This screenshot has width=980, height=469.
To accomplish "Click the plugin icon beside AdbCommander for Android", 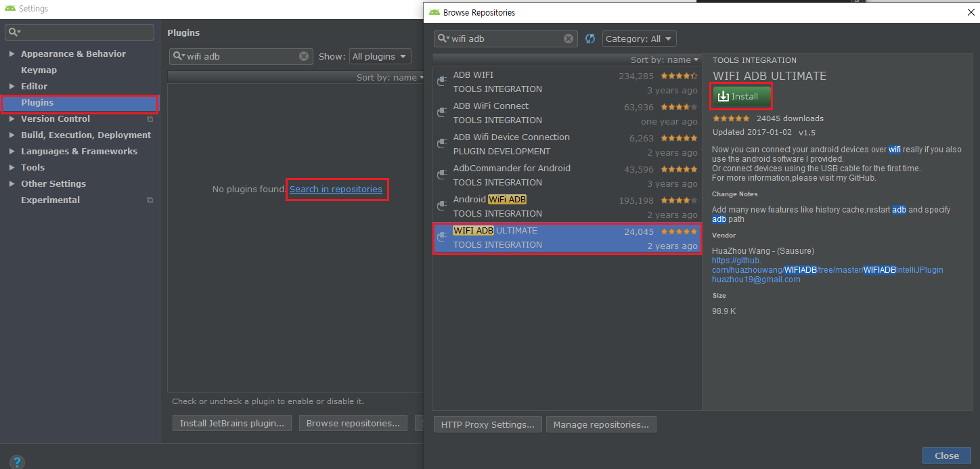I will [442, 175].
